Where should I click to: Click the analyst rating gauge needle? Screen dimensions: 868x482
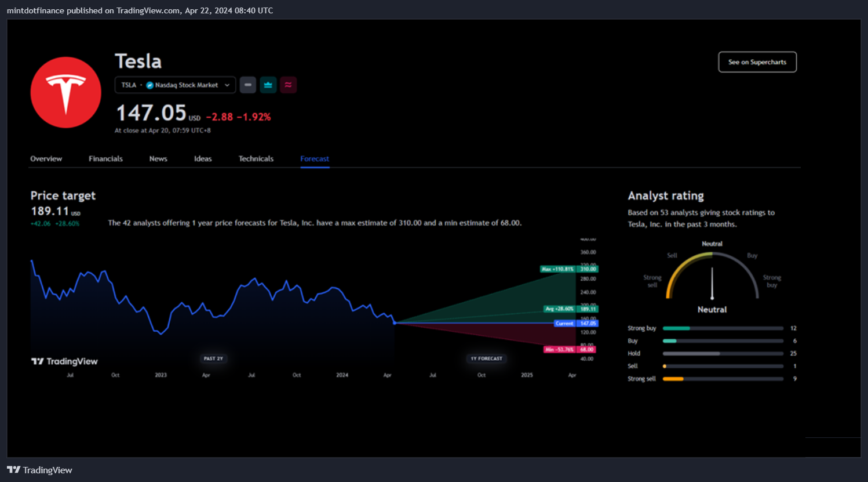[712, 283]
